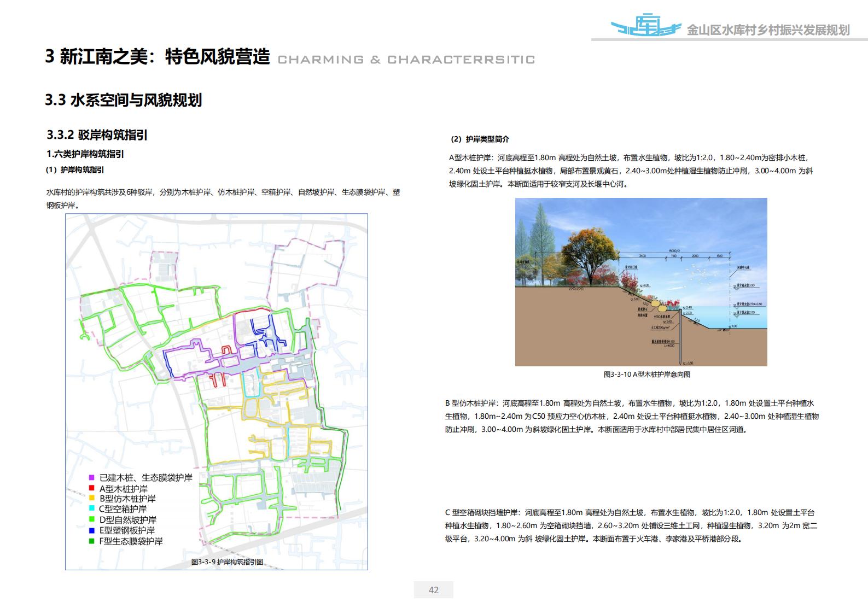Click the blue legend swatch for E型塑钢板护岸
This screenshot has width=868, height=614.
click(x=91, y=530)
